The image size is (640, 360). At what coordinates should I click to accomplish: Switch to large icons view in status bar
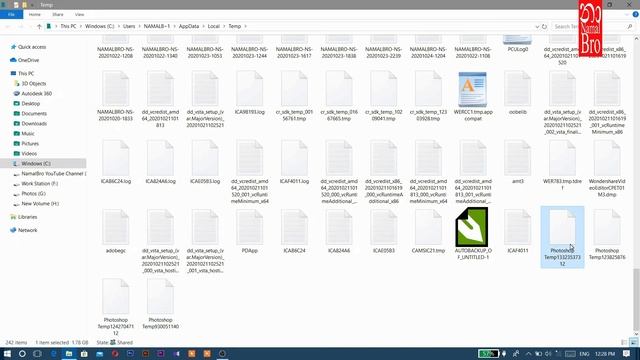pos(633,342)
